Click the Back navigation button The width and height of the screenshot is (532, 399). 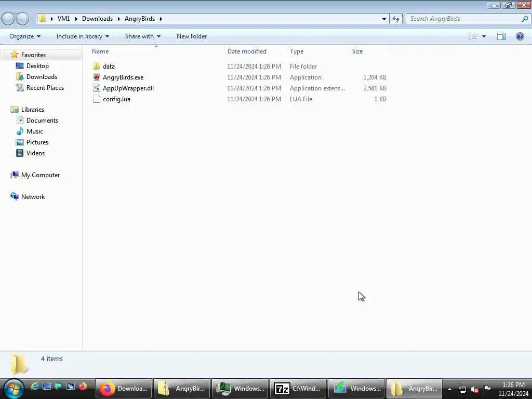pos(8,19)
